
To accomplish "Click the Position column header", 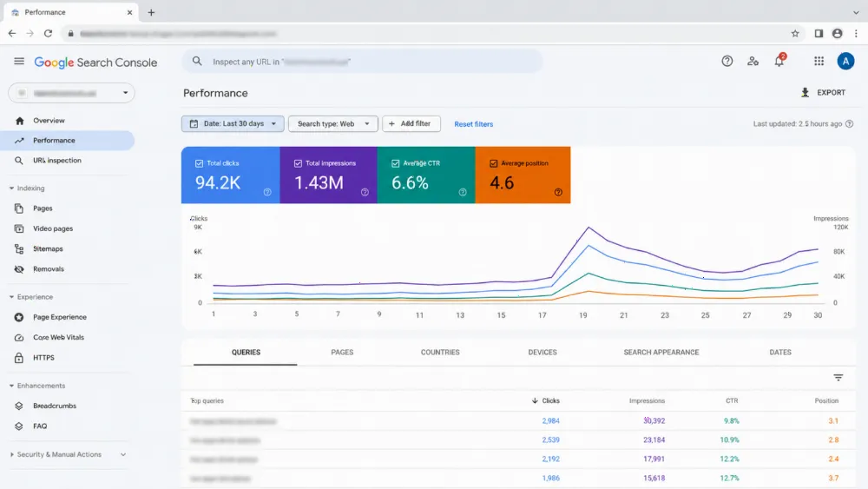I will coord(826,400).
